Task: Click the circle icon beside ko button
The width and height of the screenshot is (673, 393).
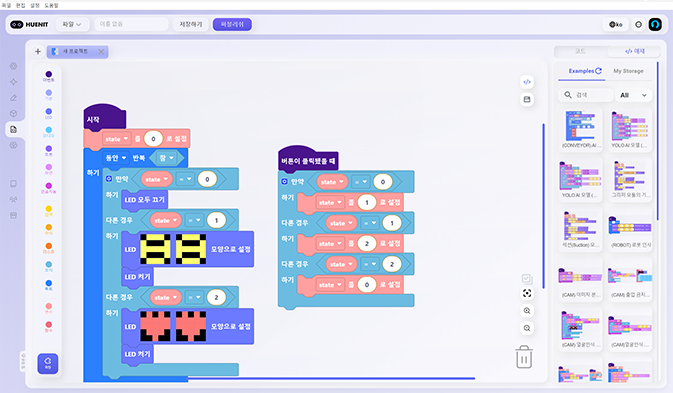Action: tap(639, 24)
